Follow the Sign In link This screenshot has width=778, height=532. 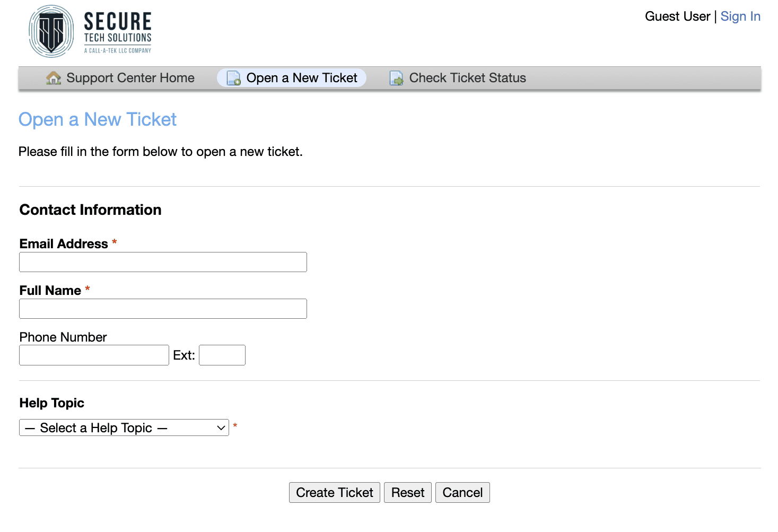pos(740,16)
